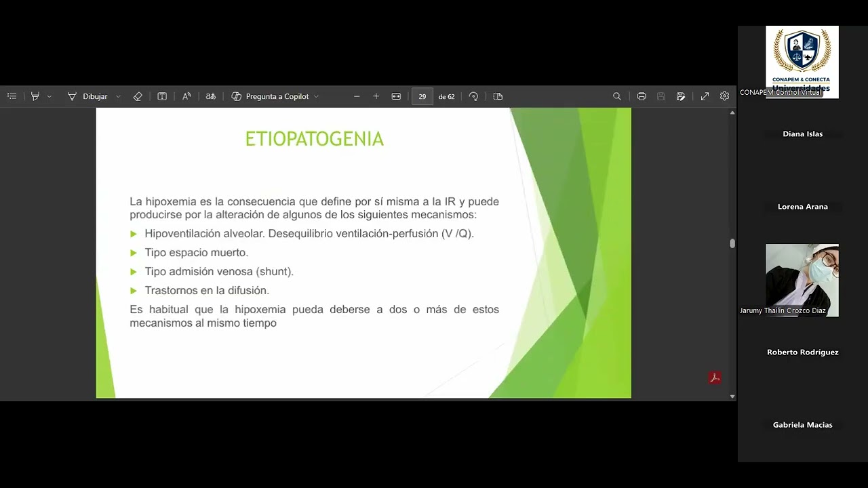Add a text box with the text tool

[162, 96]
